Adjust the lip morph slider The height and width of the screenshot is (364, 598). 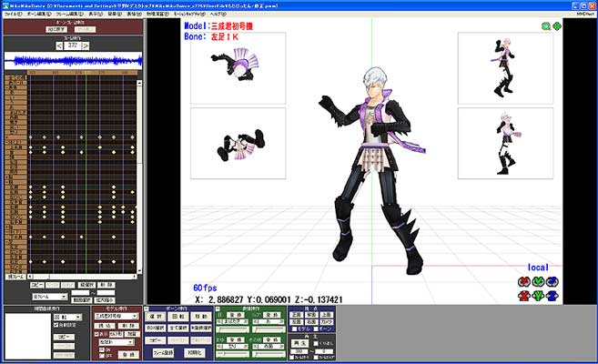[269, 330]
